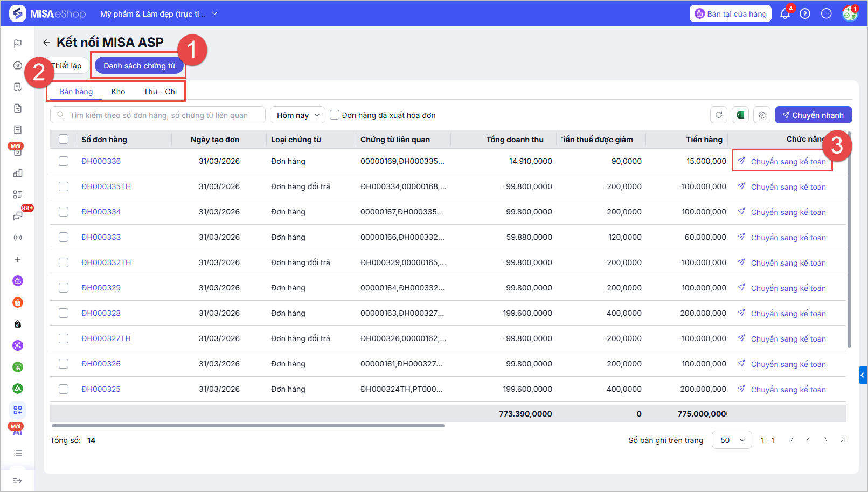Expand the shop name dropdown in header
868x492 pixels.
coord(215,13)
